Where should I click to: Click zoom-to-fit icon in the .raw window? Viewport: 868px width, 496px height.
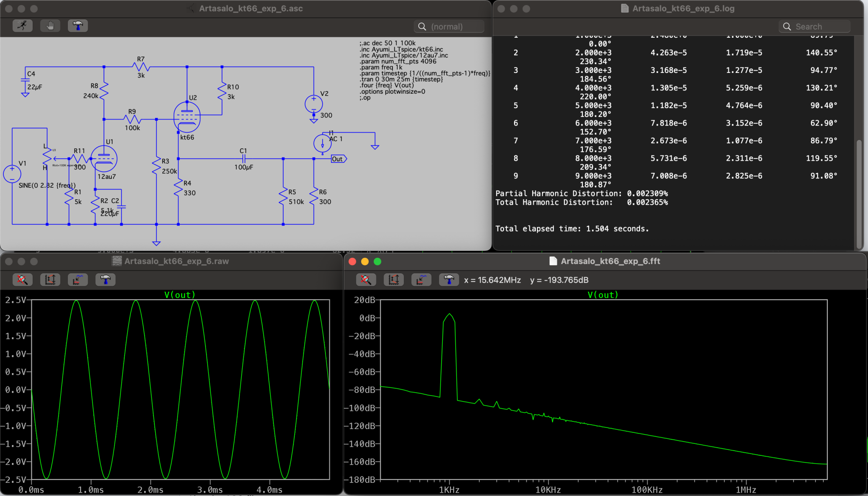(x=22, y=280)
